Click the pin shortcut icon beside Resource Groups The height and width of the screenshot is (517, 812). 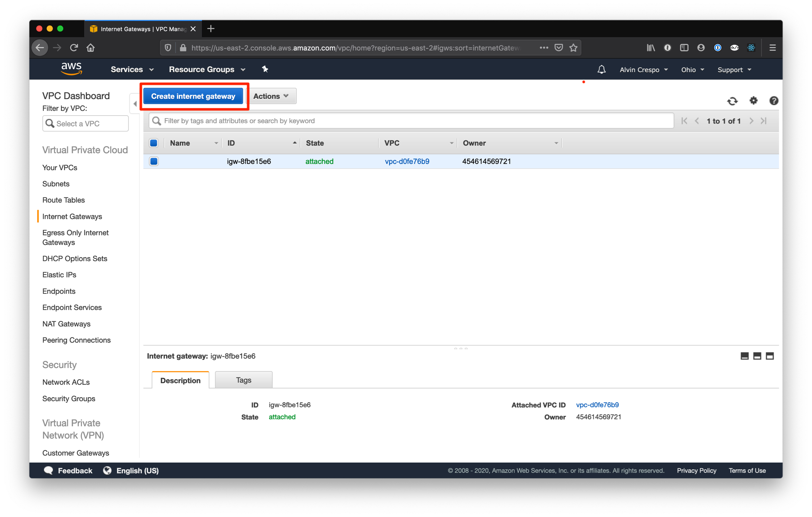(x=265, y=69)
